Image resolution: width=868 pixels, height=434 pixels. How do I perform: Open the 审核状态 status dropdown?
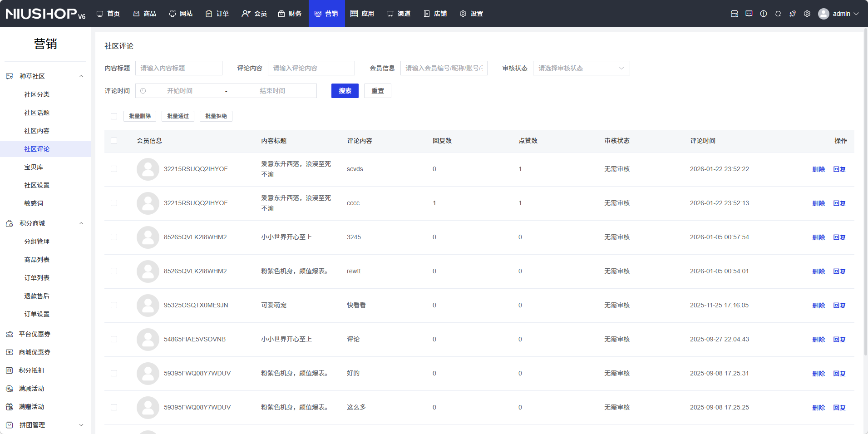coord(581,68)
